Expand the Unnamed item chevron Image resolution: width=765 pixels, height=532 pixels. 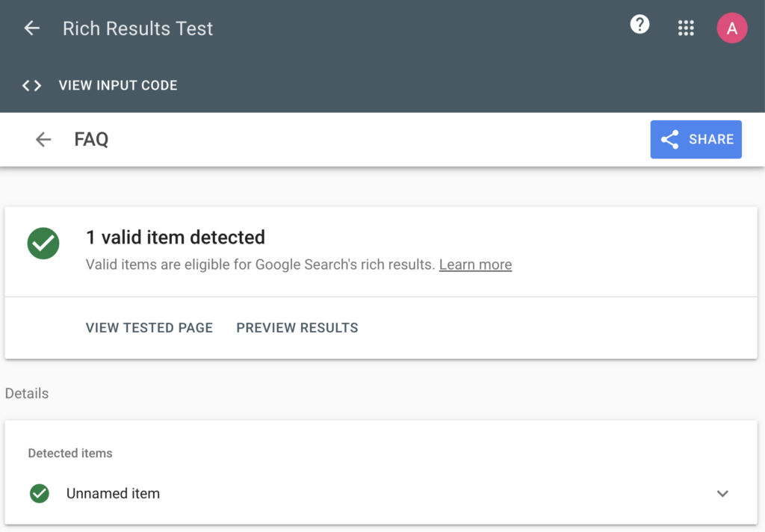click(x=722, y=493)
